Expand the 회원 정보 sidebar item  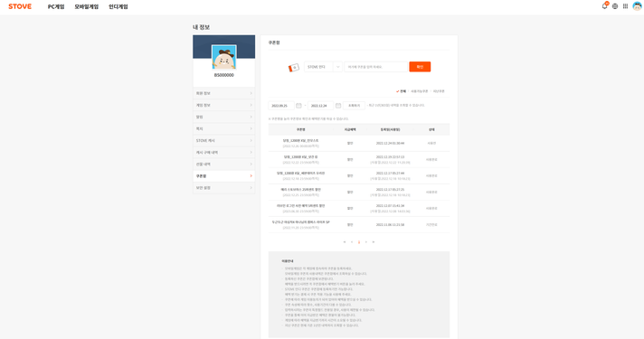[x=223, y=93]
